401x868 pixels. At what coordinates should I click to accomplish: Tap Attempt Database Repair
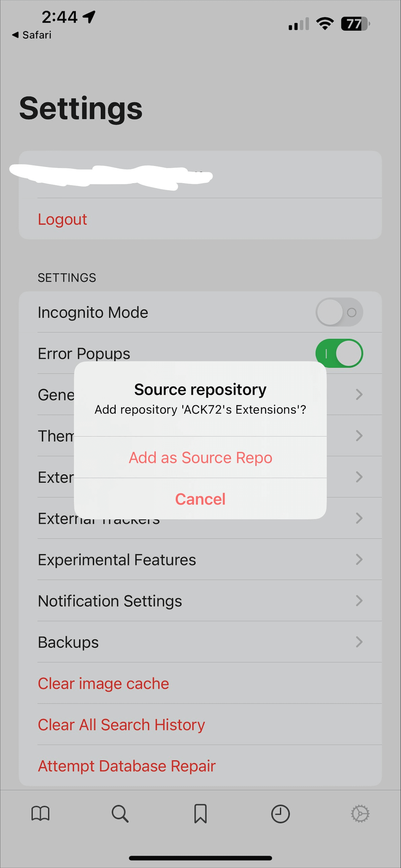pyautogui.click(x=127, y=765)
